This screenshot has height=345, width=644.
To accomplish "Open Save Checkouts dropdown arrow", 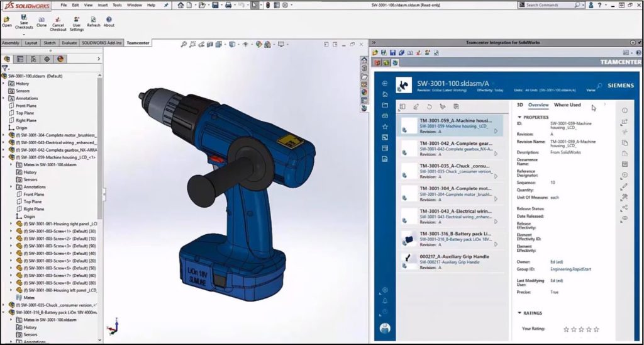I will (x=24, y=35).
